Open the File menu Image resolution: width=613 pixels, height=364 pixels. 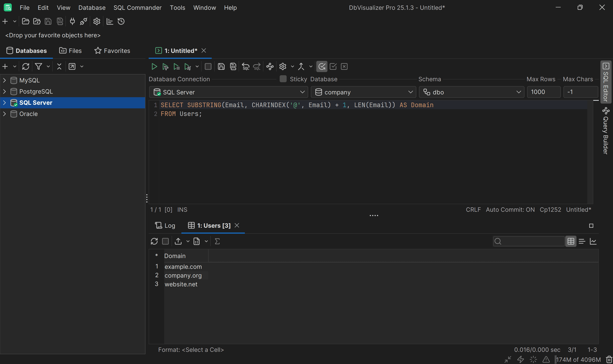(x=25, y=8)
